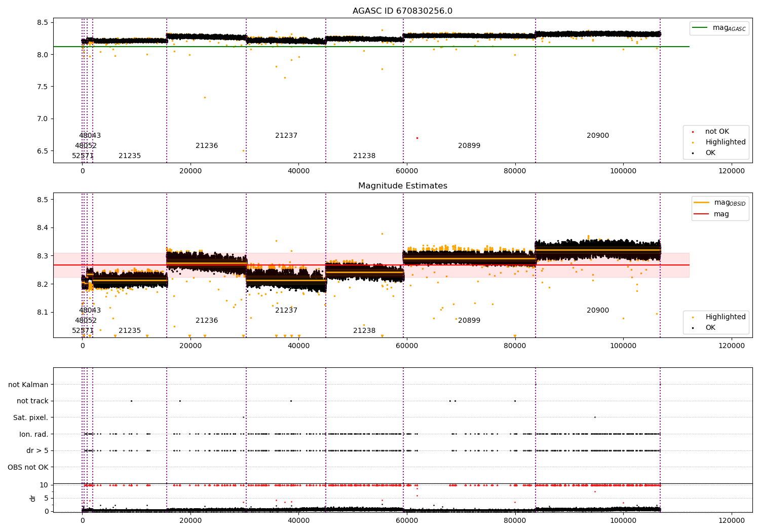760x532 pixels.
Task: Click the 'Sat. pixel.' axis label
Action: 31,418
